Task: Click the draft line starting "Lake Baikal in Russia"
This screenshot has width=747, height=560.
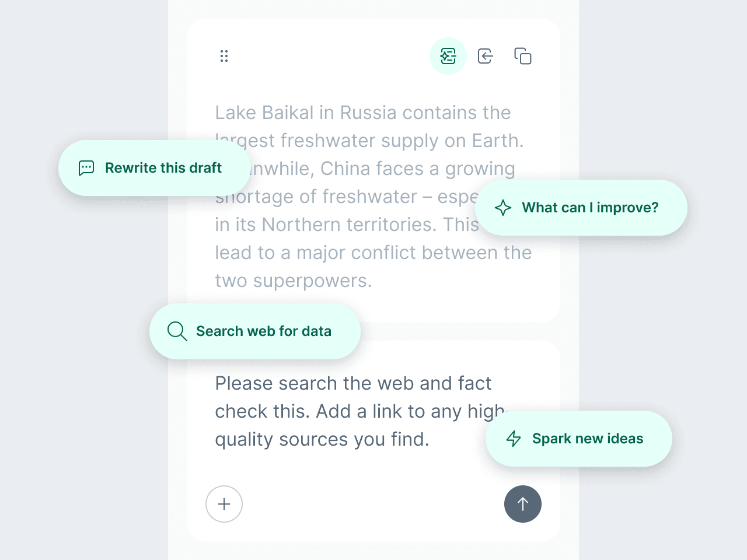Action: [x=362, y=113]
